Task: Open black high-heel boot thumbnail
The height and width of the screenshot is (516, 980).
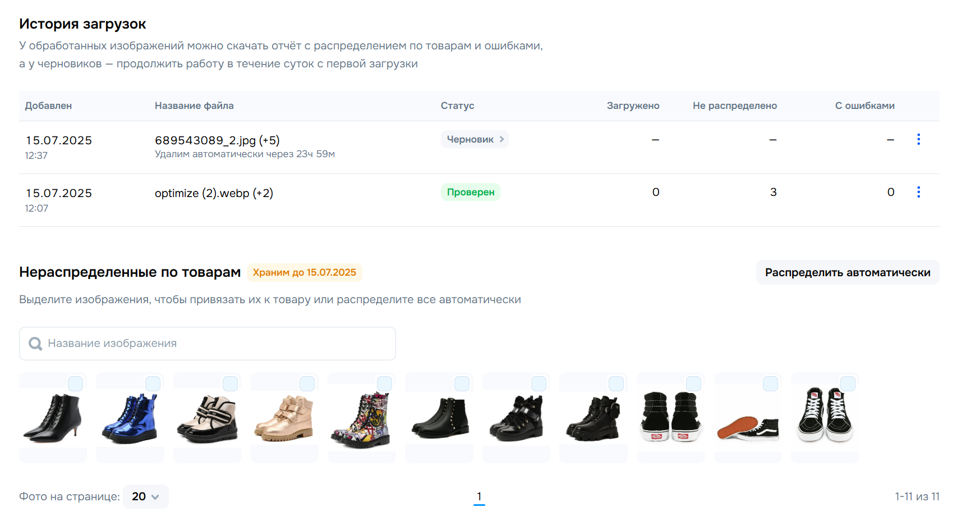Action: pyautogui.click(x=53, y=418)
